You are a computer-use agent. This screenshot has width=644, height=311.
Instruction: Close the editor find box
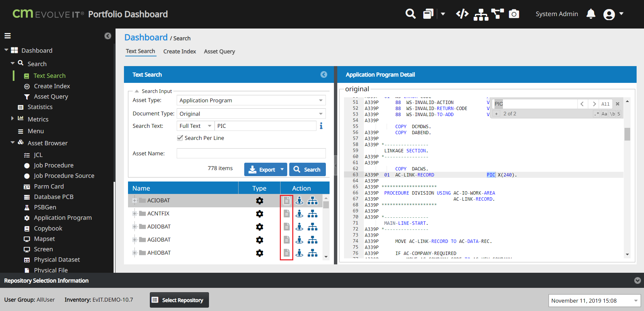(617, 104)
